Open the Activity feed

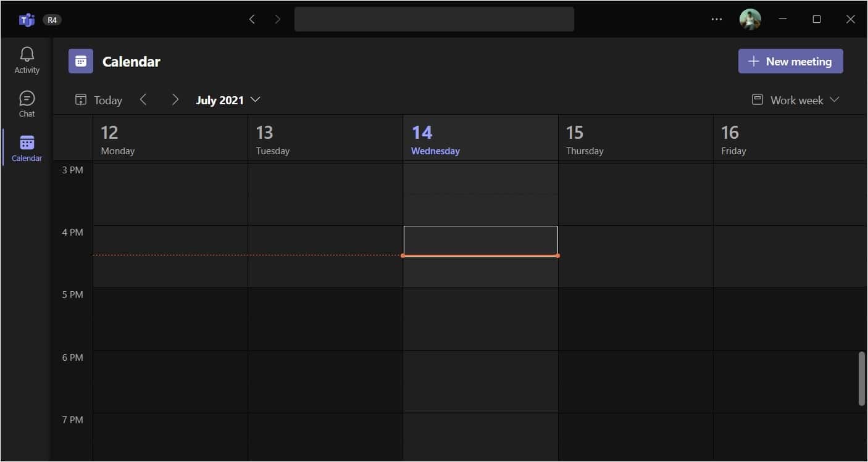tap(27, 60)
